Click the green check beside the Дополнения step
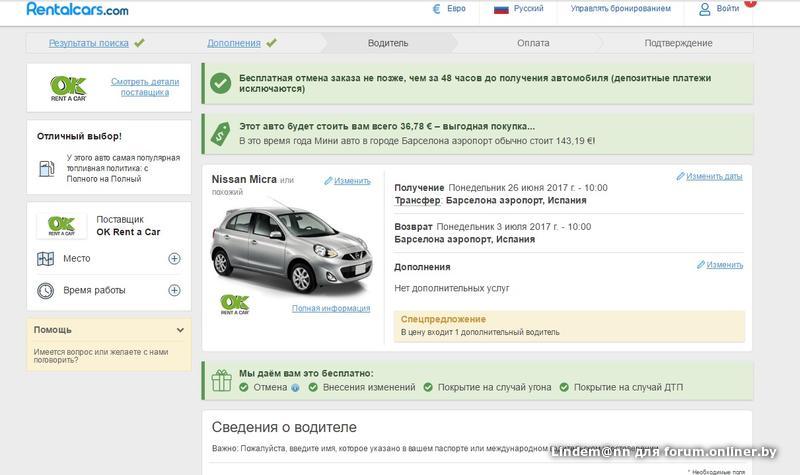The image size is (800, 475). pos(271,43)
